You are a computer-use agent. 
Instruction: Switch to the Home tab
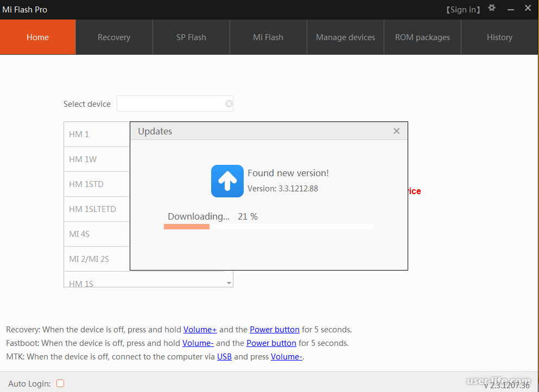tap(38, 37)
